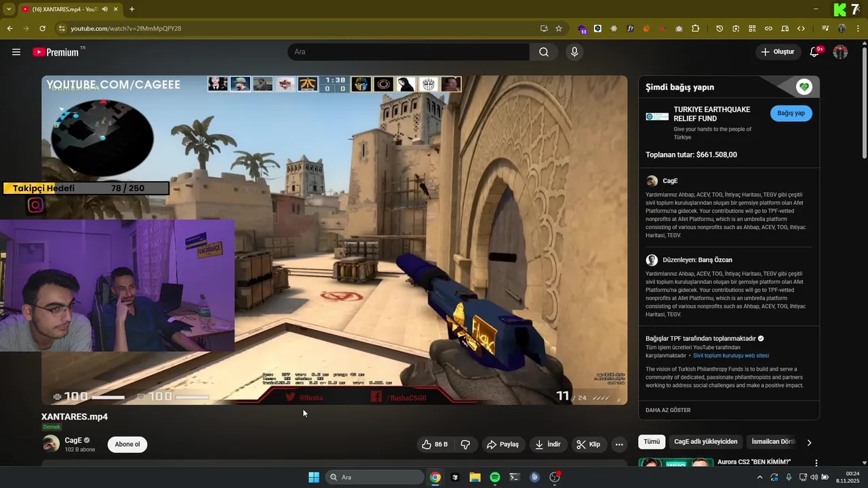This screenshot has width=868, height=488.
Task: Share the video via Paylaş
Action: pos(502,445)
